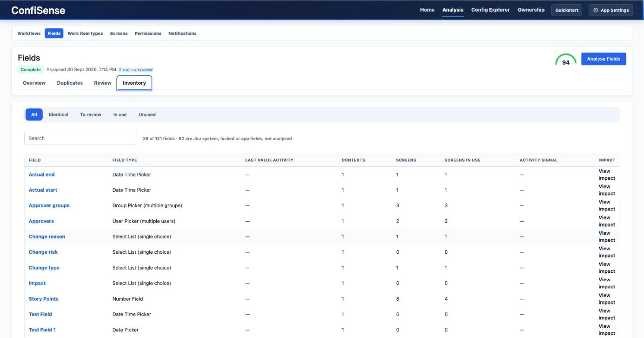Switch to the Overview tab

click(34, 83)
